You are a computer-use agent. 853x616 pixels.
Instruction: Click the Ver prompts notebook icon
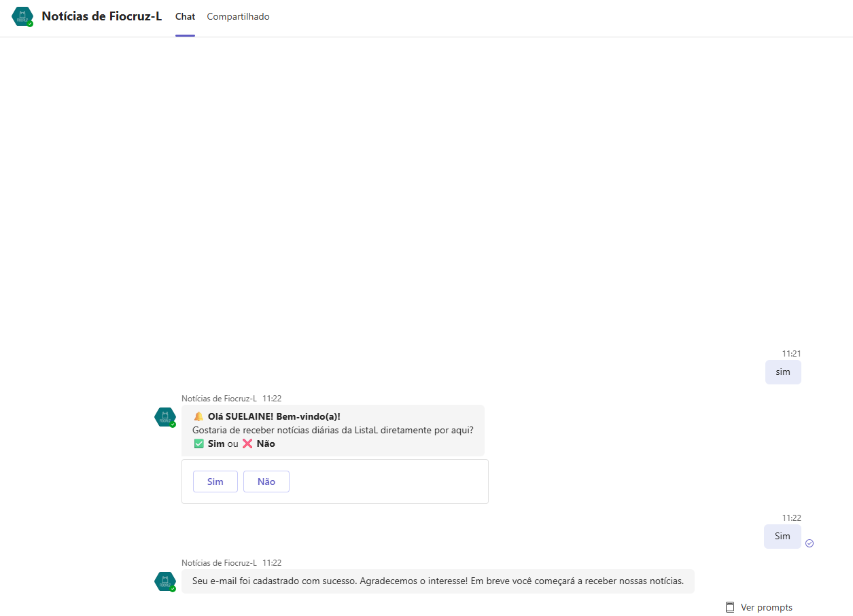tap(730, 607)
